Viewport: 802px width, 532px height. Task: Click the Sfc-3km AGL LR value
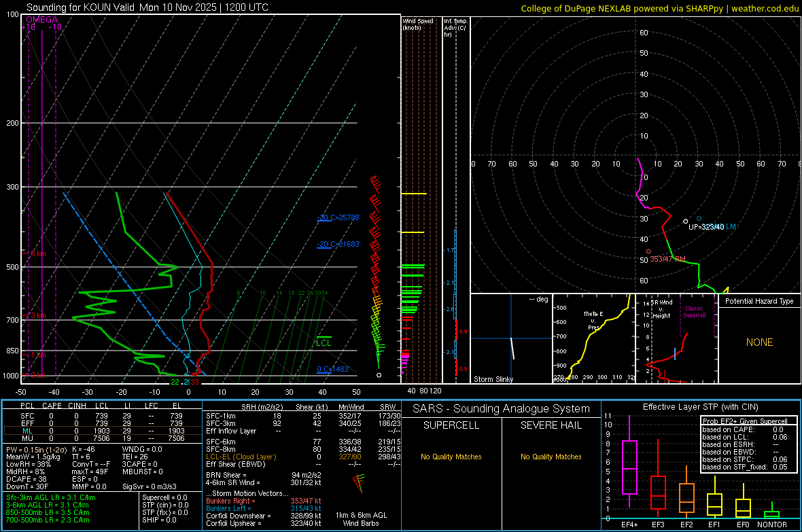(x=51, y=497)
